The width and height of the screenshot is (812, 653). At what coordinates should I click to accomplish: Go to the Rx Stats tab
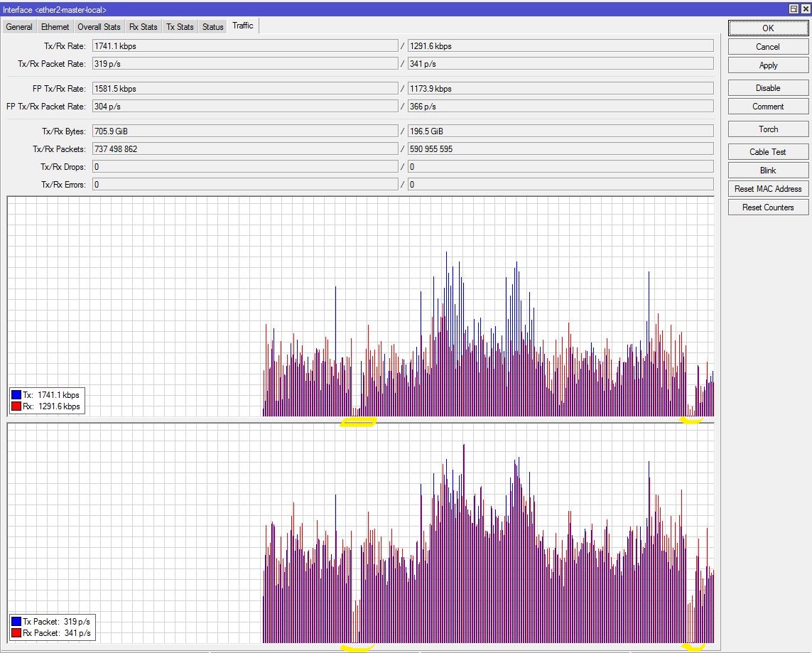(143, 27)
